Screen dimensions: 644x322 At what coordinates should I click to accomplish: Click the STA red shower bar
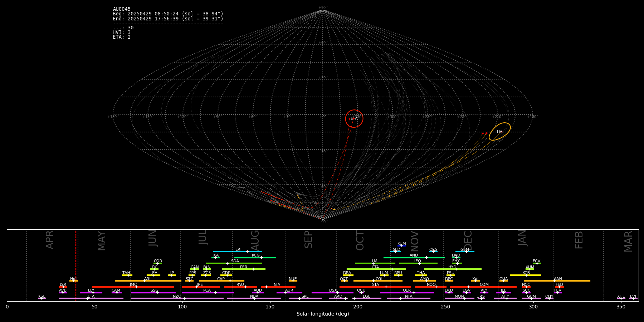pyautogui.click(x=375, y=287)
